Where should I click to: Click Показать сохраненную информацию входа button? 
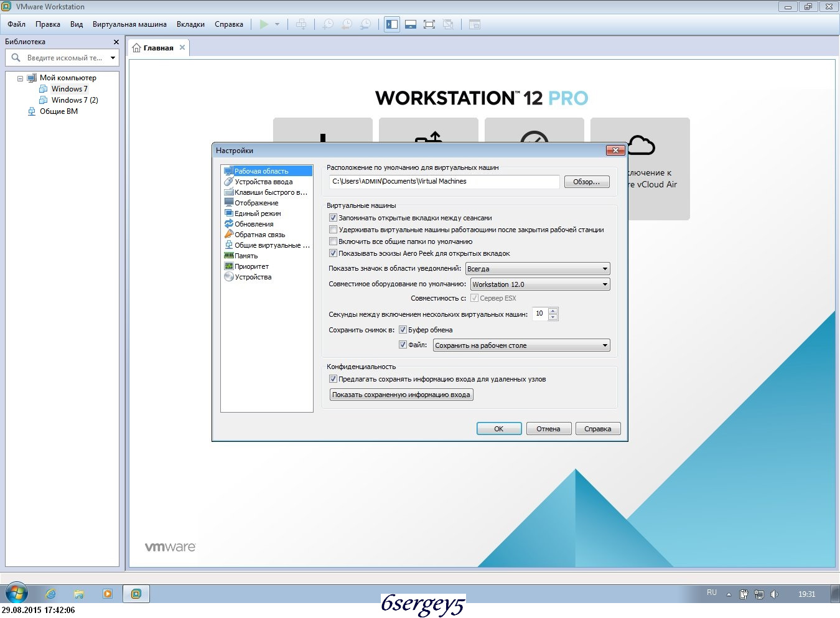point(401,395)
